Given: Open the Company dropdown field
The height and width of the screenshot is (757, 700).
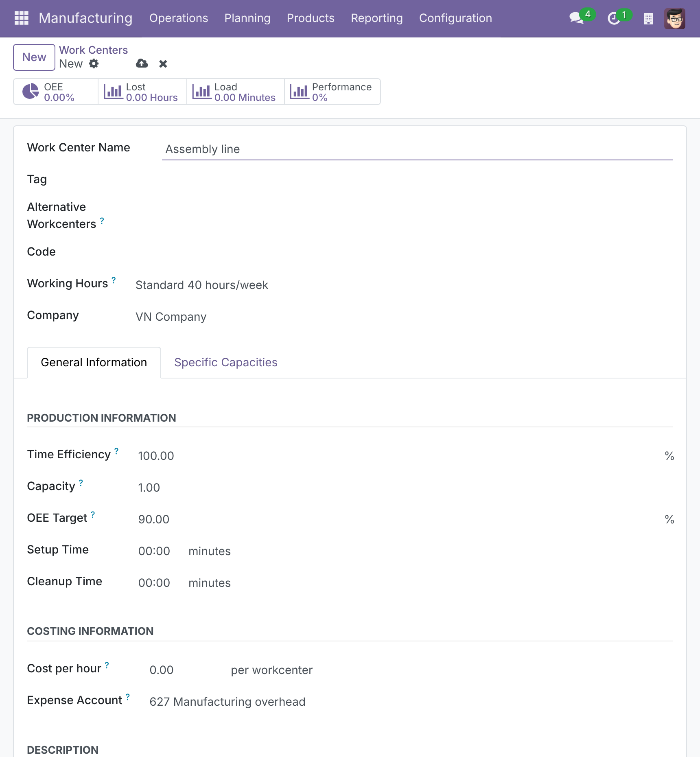Looking at the screenshot, I should 404,317.
